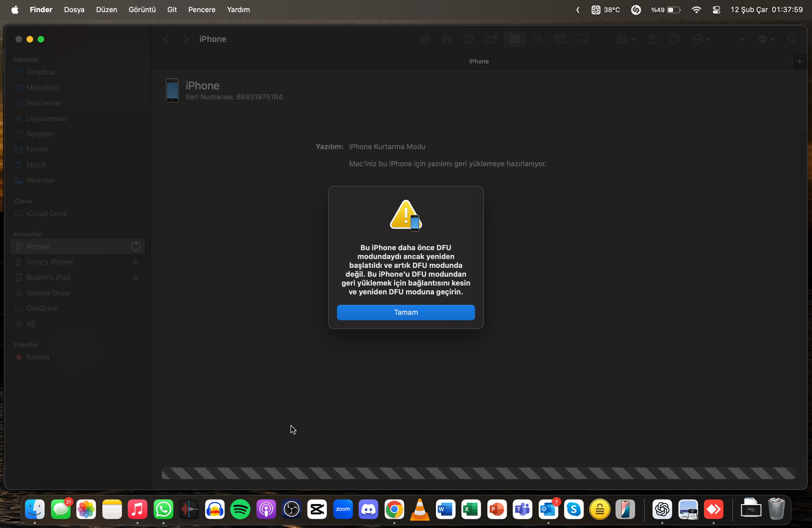
Task: Open battery status in menu bar
Action: [x=666, y=10]
